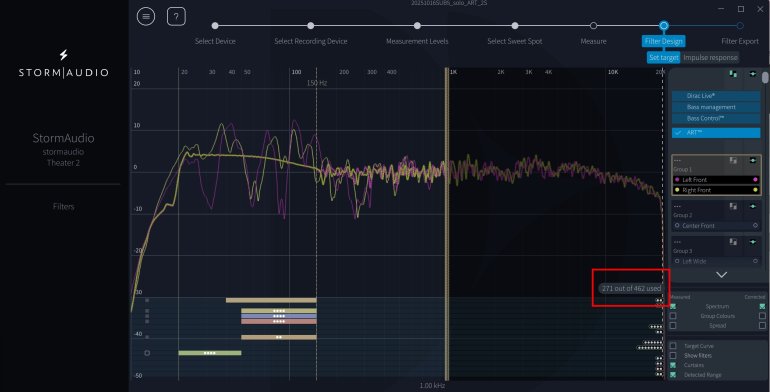Click Group 3 arrow link icon
The height and width of the screenshot is (392, 770).
point(753,242)
